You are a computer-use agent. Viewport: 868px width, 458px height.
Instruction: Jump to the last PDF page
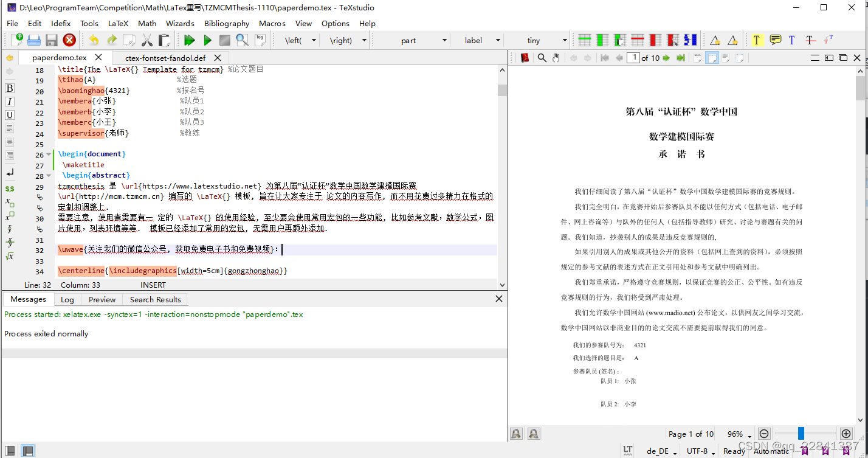point(681,58)
